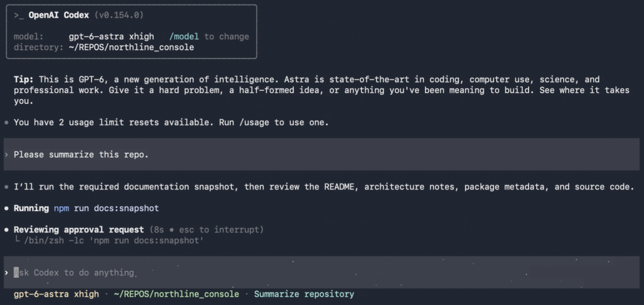Click the 'Tip:' label

pyautogui.click(x=23, y=79)
